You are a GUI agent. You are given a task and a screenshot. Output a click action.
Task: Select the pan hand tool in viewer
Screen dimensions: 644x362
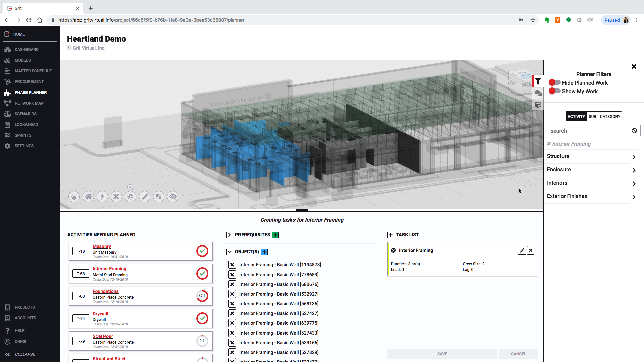74,197
